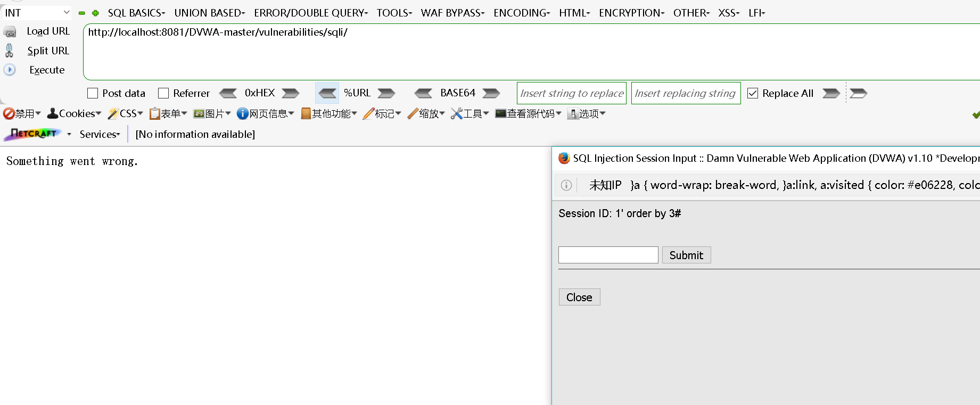Open the WAF BYPASS menu
This screenshot has height=405, width=980.
(x=453, y=13)
